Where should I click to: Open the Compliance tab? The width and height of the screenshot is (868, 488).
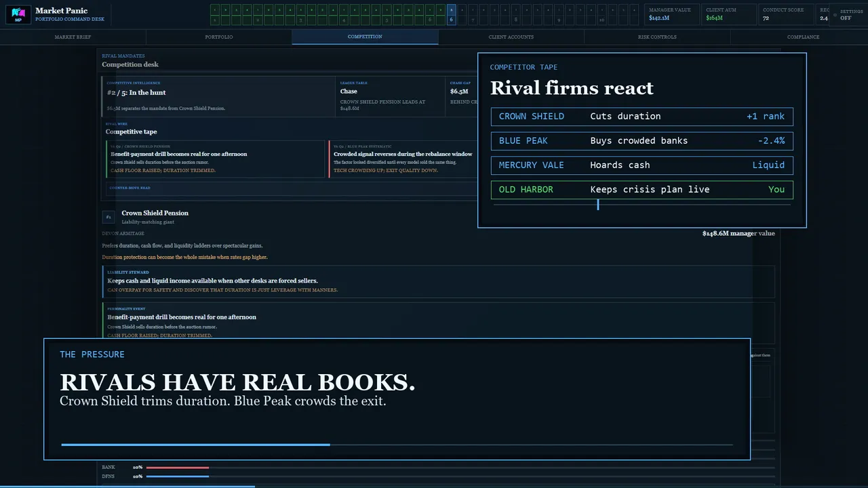pyautogui.click(x=804, y=37)
